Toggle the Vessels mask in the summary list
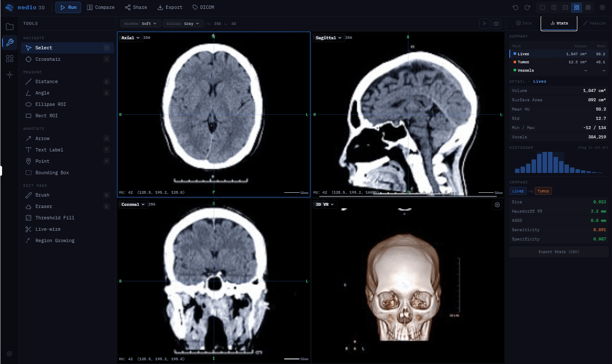Screen dimensions: 612x364 (x=527, y=70)
